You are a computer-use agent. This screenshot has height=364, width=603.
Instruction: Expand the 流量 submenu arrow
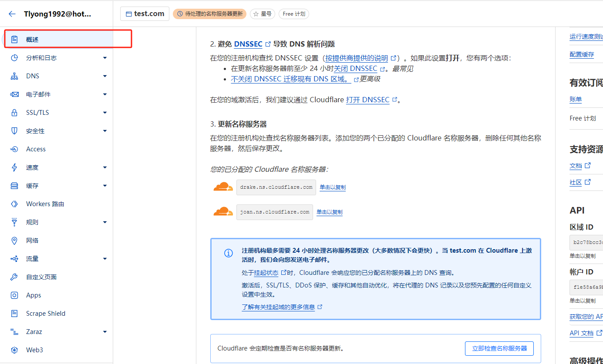(x=105, y=259)
